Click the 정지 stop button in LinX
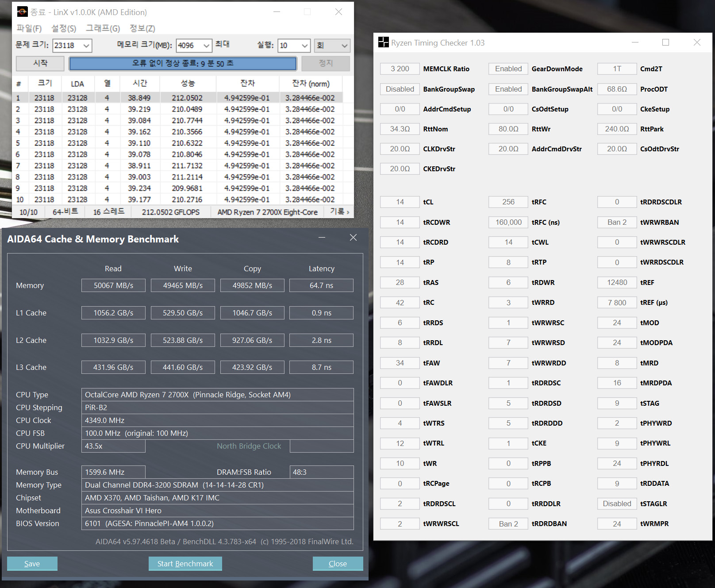 [x=326, y=63]
